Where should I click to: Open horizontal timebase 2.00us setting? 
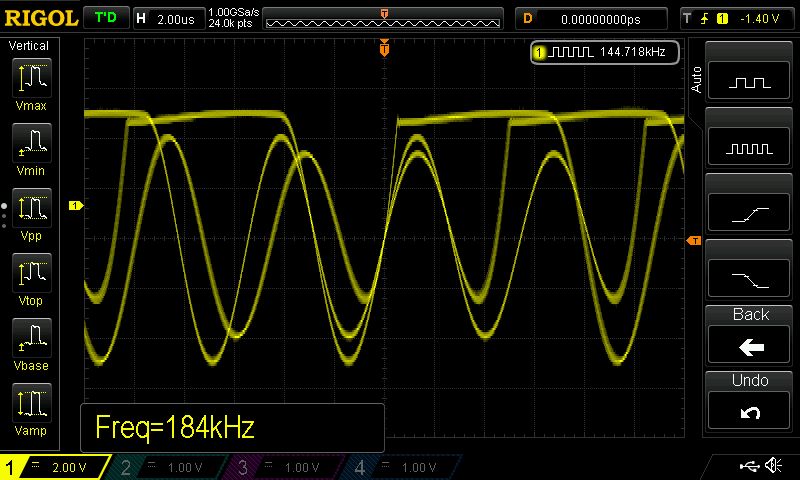tap(167, 18)
